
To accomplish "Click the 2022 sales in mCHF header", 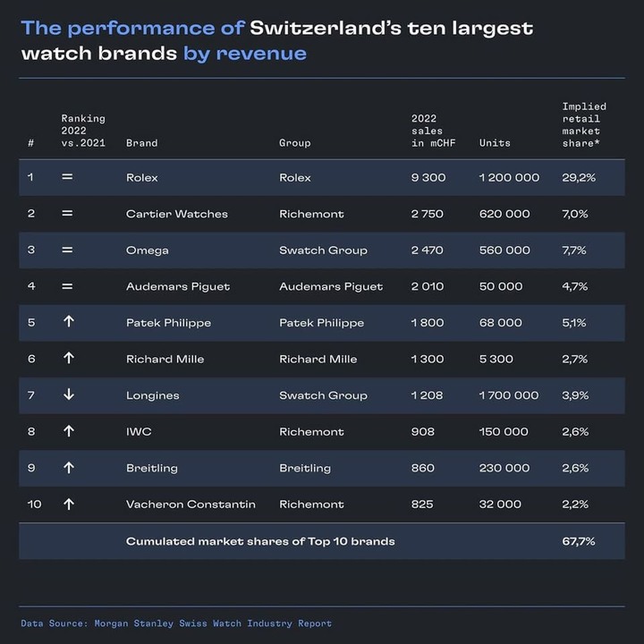I will pyautogui.click(x=433, y=131).
